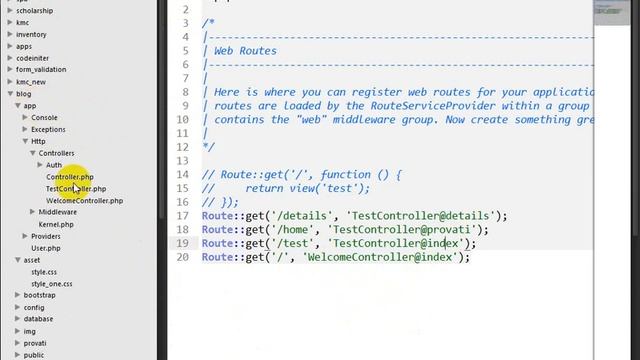Click 'TestController@details' string in line 17
Screen dimensions: 640x360
pyautogui.click(x=420, y=216)
